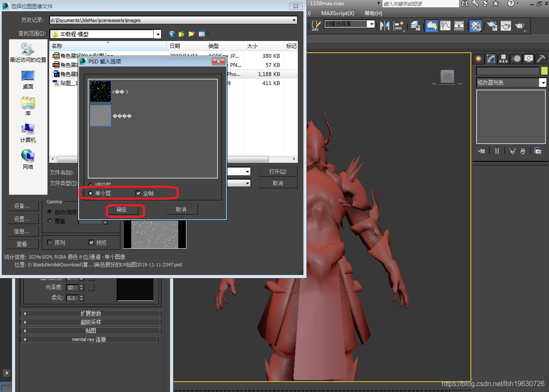Viewport: 549px width, 392px height.
Task: Open the MAXScript(X) menu
Action: (x=338, y=13)
